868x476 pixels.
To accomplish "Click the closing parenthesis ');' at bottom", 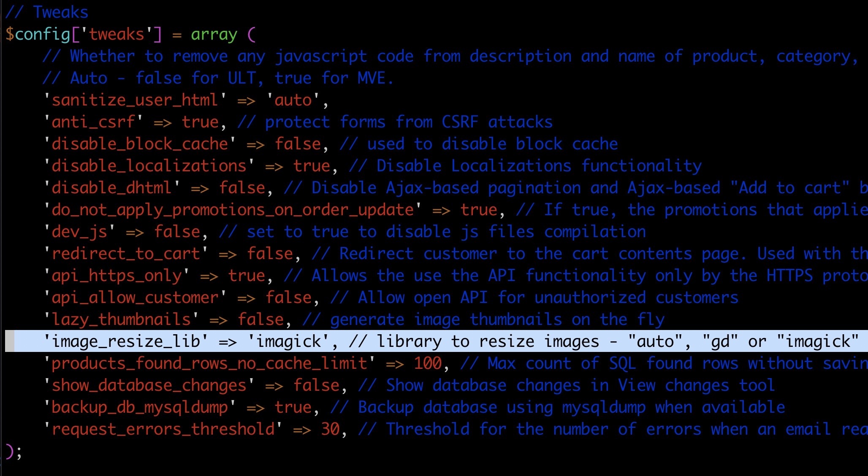I will (13, 452).
